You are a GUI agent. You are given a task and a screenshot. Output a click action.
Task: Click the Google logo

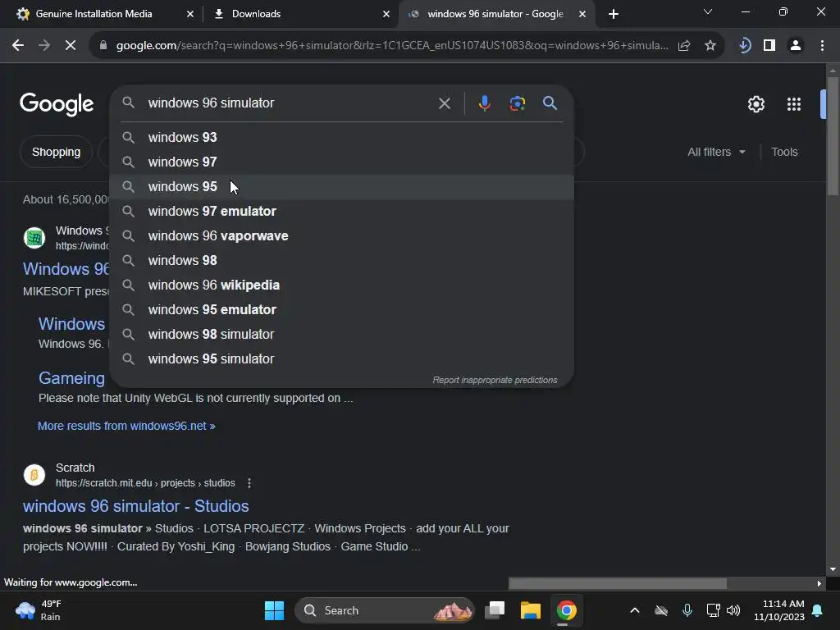coord(57,104)
